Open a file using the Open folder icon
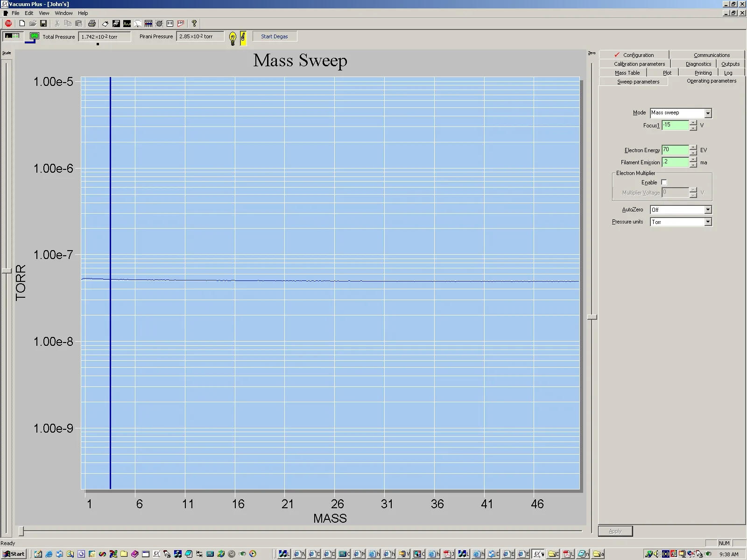This screenshot has height=560, width=747. click(x=33, y=23)
